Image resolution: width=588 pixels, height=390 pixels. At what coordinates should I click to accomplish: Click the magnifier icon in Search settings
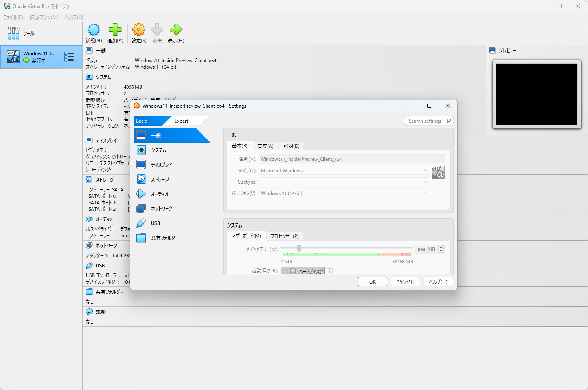[448, 121]
